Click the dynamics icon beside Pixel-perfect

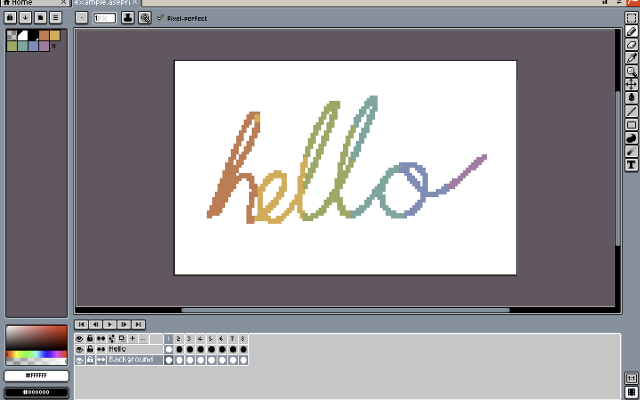pos(144,18)
